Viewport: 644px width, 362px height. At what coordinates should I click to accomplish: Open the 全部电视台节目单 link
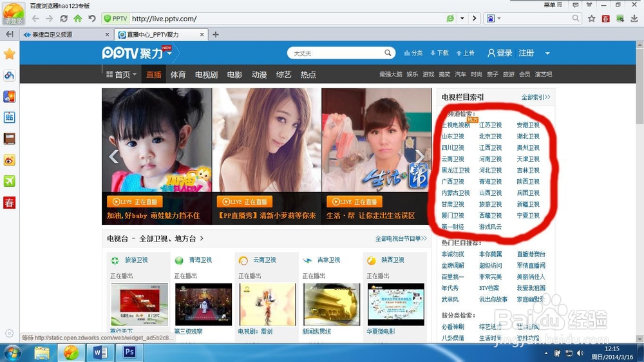pos(401,239)
